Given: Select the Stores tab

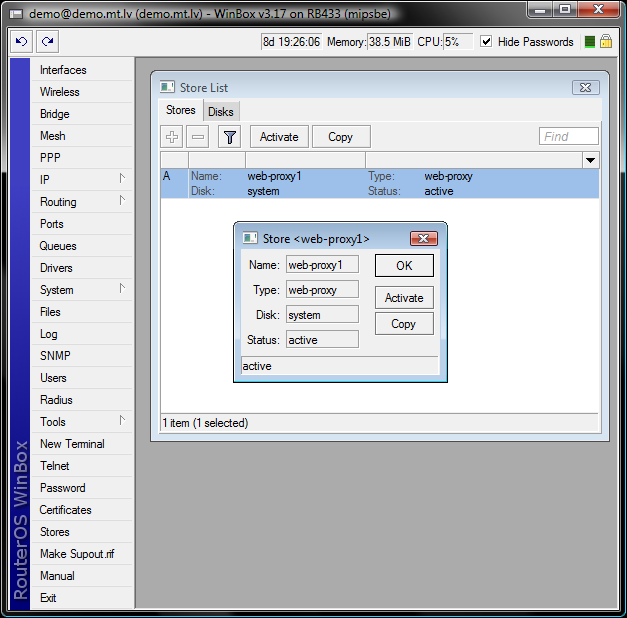Looking at the screenshot, I should tap(181, 110).
